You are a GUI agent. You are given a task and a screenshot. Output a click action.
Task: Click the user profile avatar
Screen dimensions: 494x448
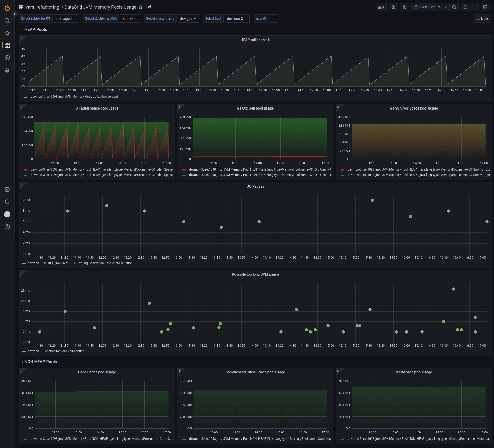pyautogui.click(x=7, y=214)
